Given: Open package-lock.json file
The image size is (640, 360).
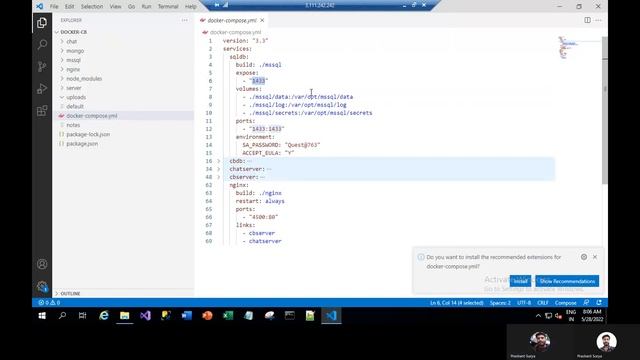Looking at the screenshot, I should (88, 134).
